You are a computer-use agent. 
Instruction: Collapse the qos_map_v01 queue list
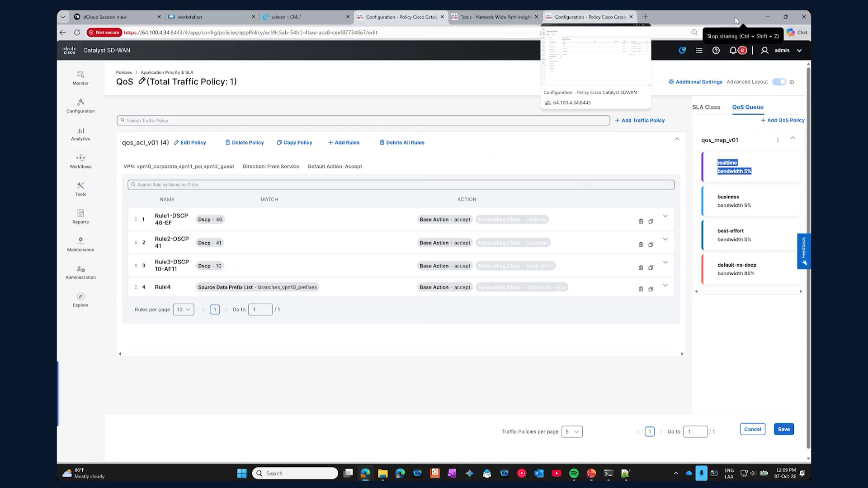click(793, 138)
